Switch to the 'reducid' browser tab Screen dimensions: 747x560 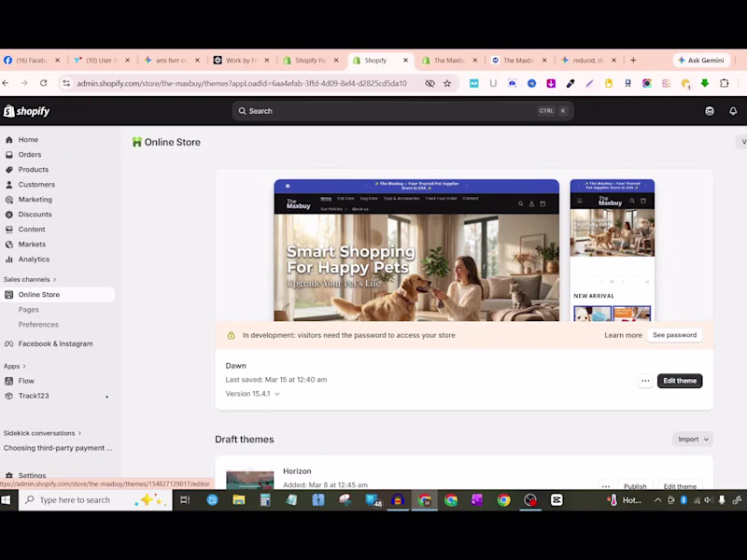click(589, 61)
